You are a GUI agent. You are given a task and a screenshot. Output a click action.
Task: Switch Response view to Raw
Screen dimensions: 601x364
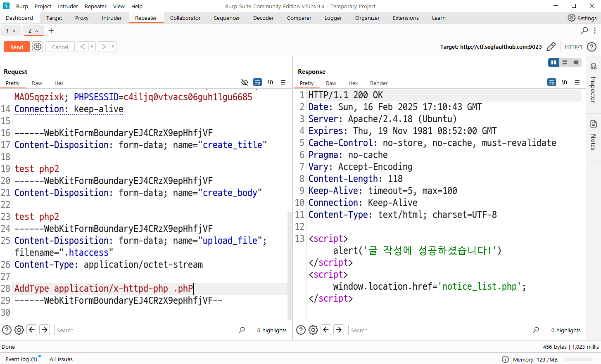[331, 83]
